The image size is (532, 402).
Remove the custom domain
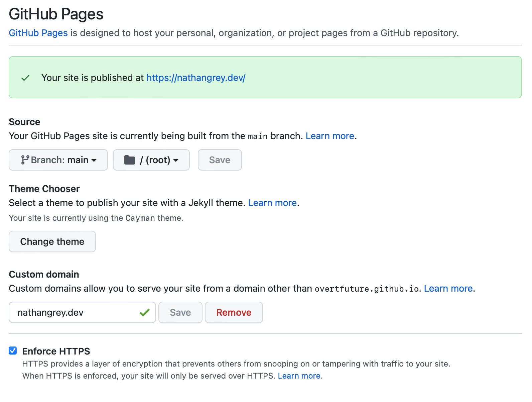[x=234, y=312]
